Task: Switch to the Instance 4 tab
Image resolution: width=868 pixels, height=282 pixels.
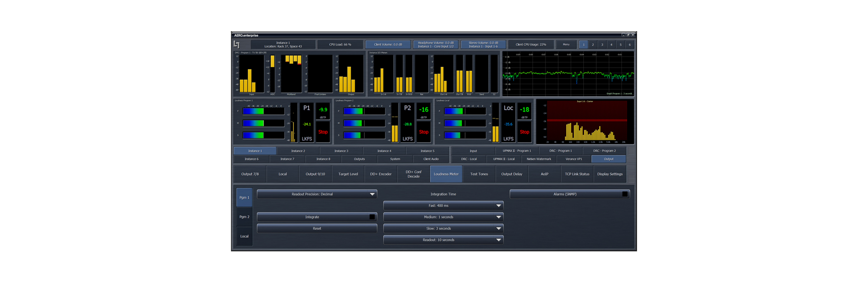Action: point(384,151)
